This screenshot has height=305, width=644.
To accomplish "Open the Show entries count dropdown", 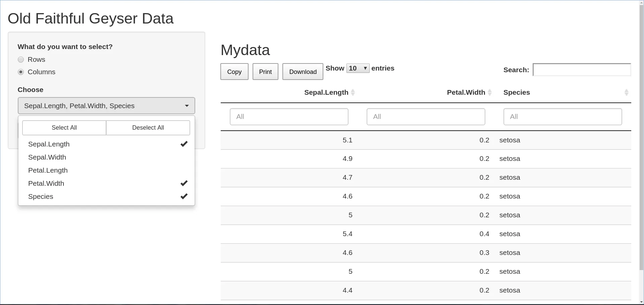I will click(358, 68).
